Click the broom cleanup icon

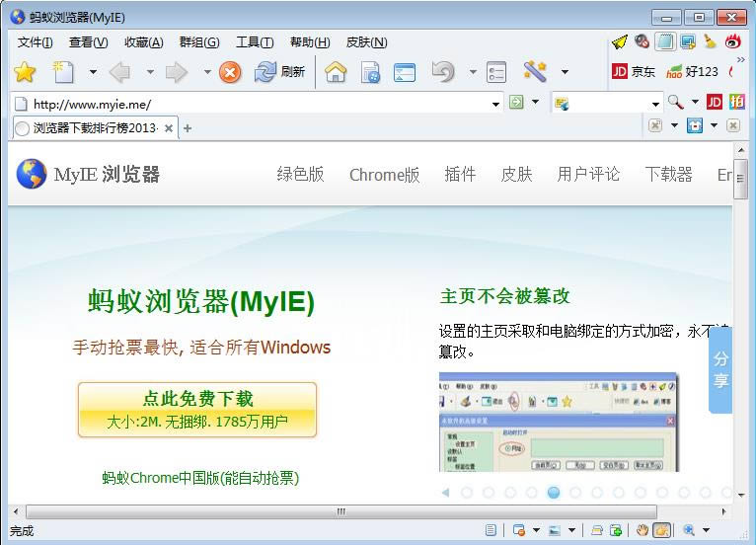tap(710, 41)
